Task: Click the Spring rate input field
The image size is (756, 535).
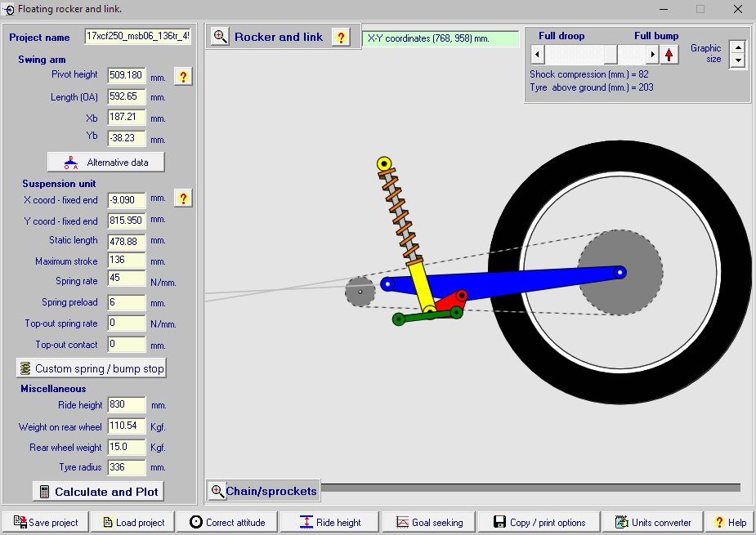Action: (126, 279)
